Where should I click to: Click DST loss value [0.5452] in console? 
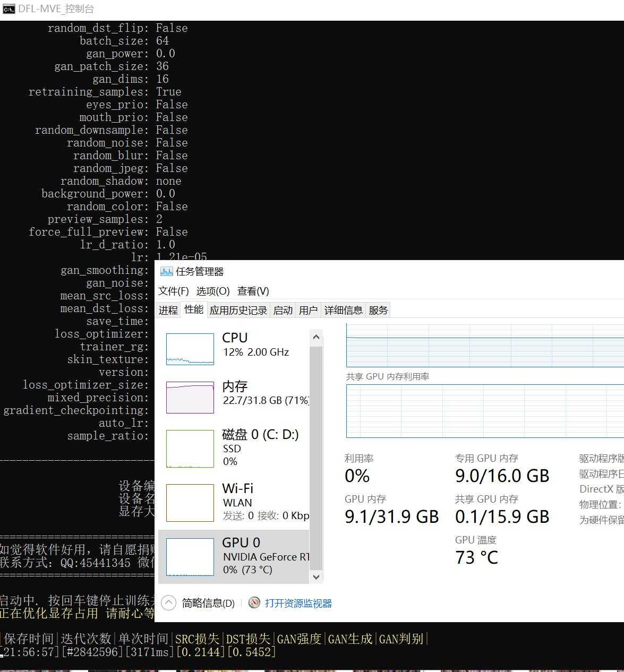tap(251, 652)
